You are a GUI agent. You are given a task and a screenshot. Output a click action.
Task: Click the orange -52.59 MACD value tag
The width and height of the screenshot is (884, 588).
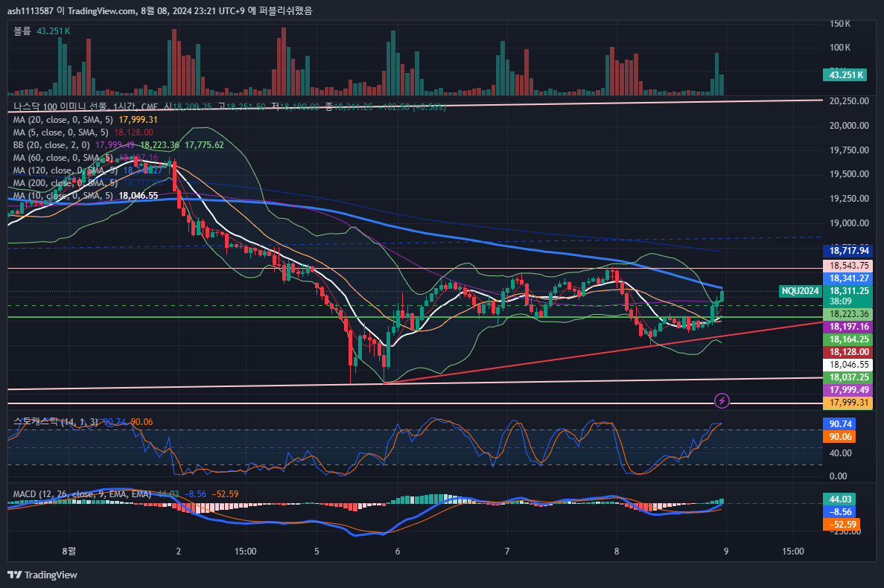(843, 525)
